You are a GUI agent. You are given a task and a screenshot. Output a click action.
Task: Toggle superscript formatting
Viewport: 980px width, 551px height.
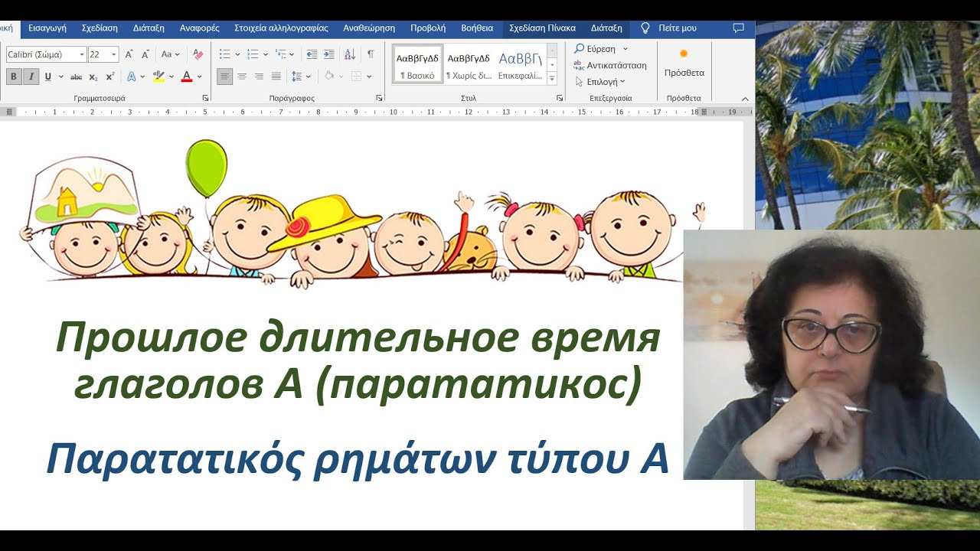(110, 77)
